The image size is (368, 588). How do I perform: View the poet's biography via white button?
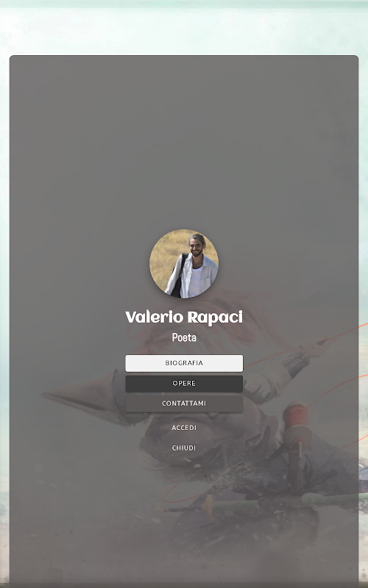[184, 363]
